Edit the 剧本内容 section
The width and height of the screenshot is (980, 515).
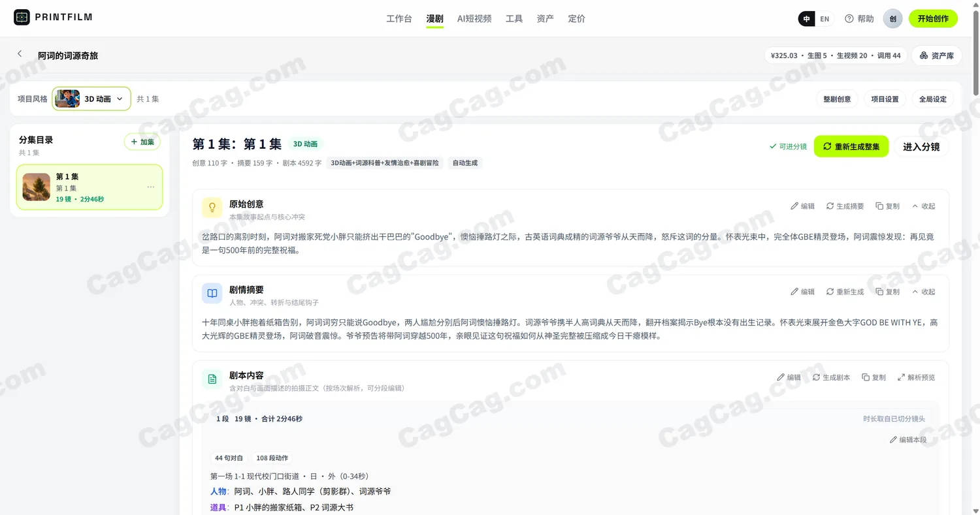[x=789, y=377]
